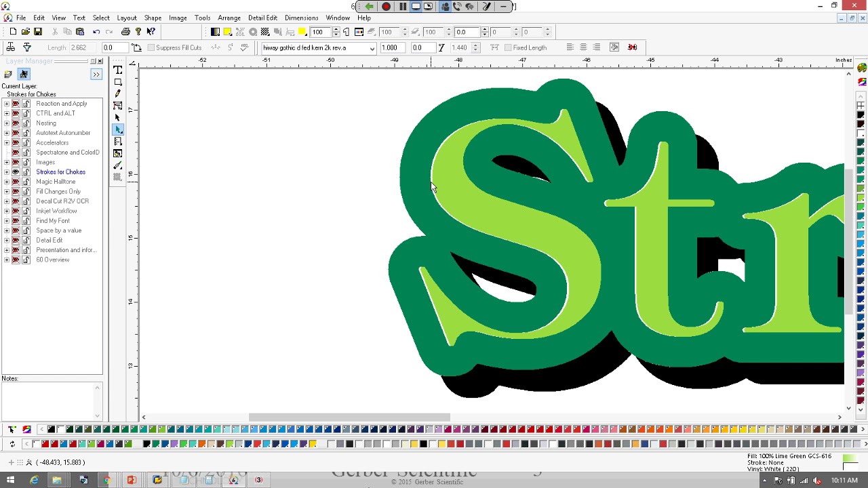Toggle lock on Detail Edit layer

tap(26, 241)
